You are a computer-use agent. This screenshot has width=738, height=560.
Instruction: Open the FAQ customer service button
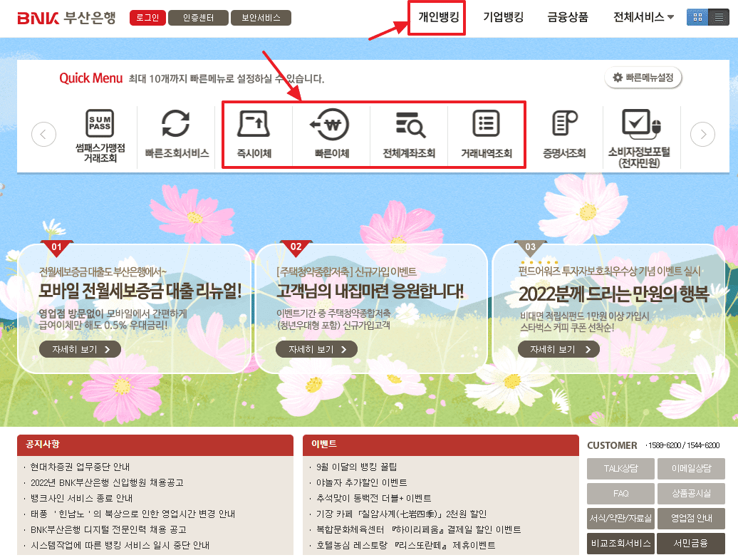(620, 493)
